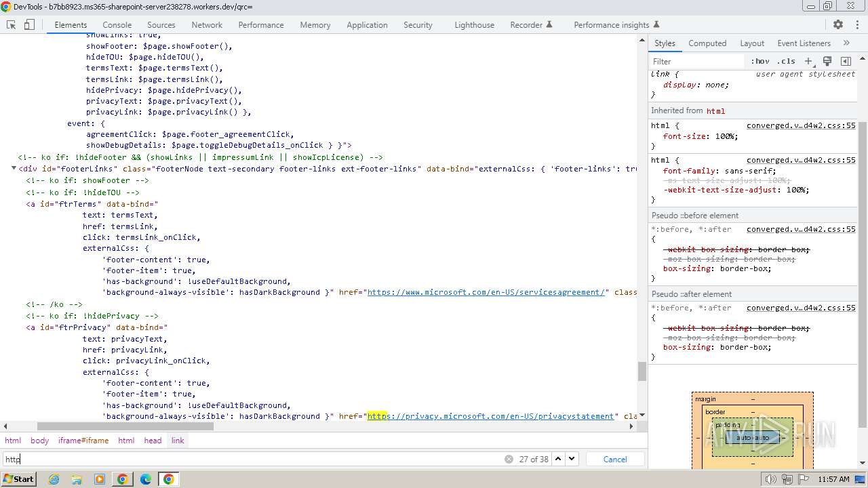Open the Lighthouse tab
This screenshot has width=868, height=488.
474,24
